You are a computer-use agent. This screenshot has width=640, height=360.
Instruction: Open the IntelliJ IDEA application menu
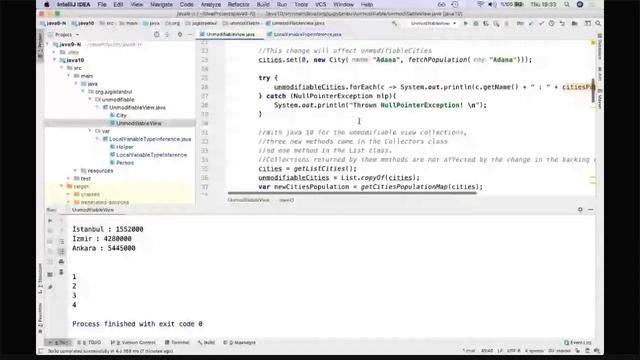click(73, 4)
